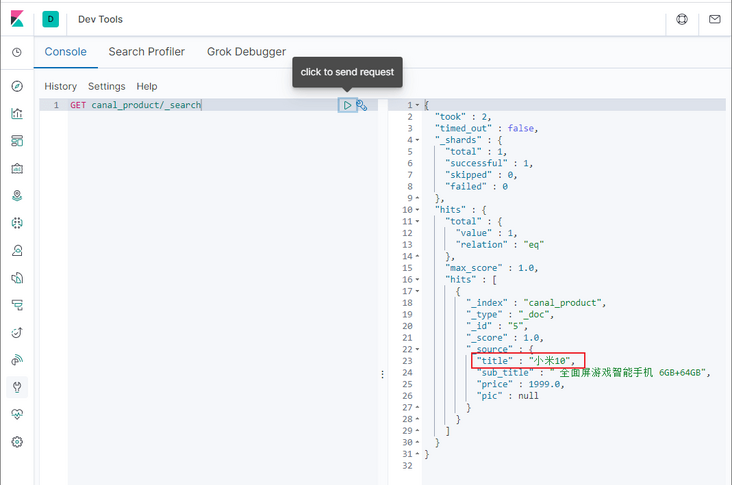Open Recently viewed clock icon in sidebar
Viewport: 732px width, 485px height.
pos(17,52)
